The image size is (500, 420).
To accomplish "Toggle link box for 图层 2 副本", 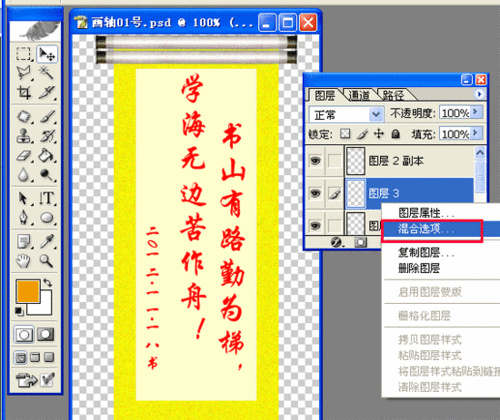I will click(x=334, y=161).
